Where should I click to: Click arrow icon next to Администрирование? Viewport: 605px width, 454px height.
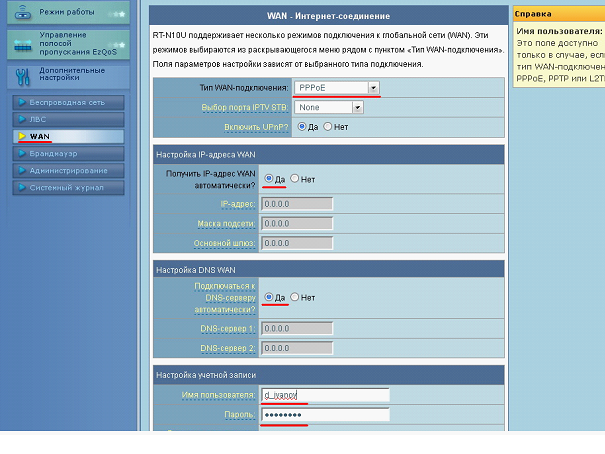point(22,170)
